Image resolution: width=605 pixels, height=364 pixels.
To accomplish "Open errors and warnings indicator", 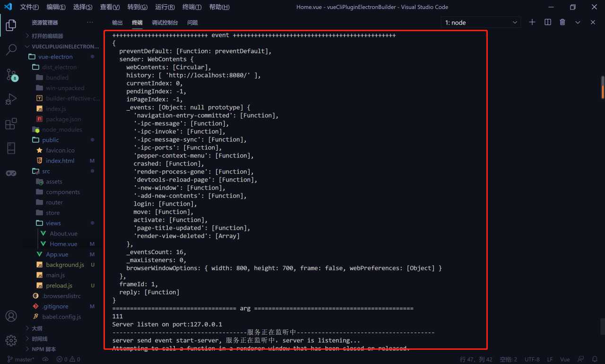I will point(68,359).
